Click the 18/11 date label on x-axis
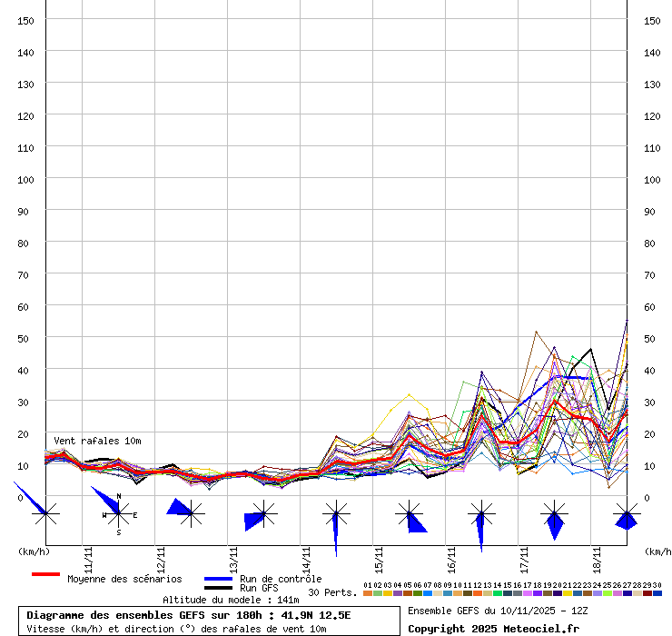 tap(598, 556)
